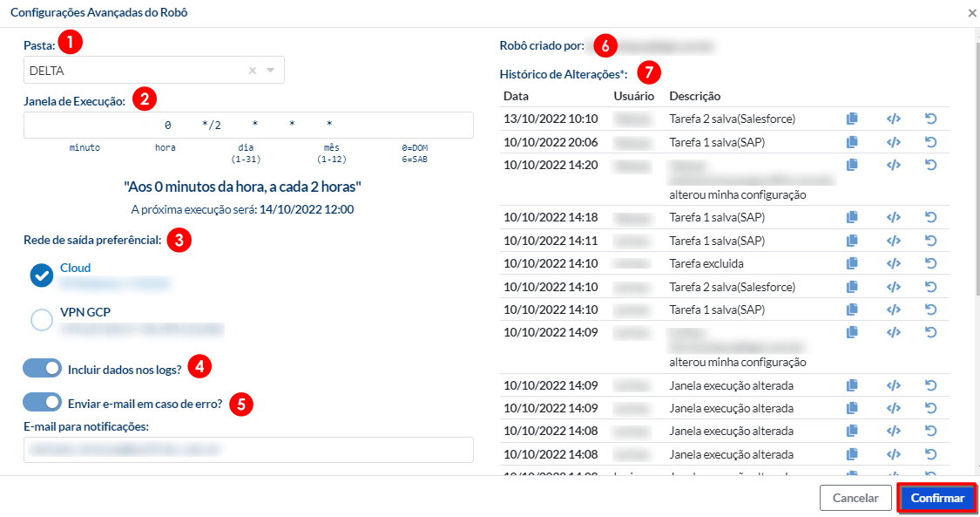980x517 pixels.
Task: Restore the 10/10/2022 14:20 configuration
Action: (930, 165)
